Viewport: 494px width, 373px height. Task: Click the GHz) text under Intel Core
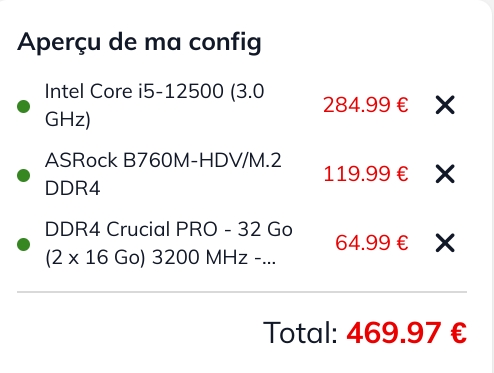pyautogui.click(x=68, y=119)
